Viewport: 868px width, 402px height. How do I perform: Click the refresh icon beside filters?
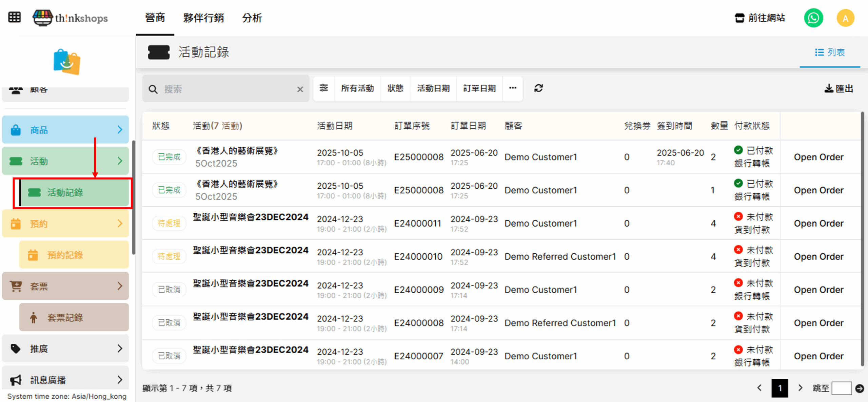538,88
